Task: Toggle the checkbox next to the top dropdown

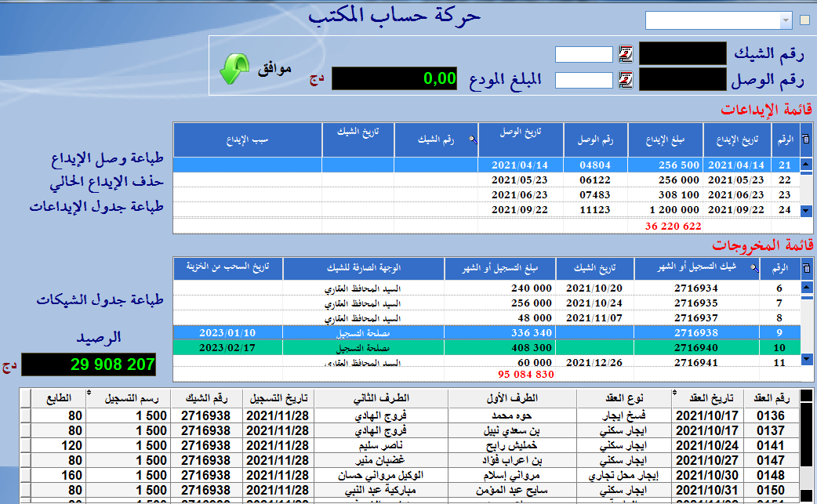Action: click(x=805, y=20)
